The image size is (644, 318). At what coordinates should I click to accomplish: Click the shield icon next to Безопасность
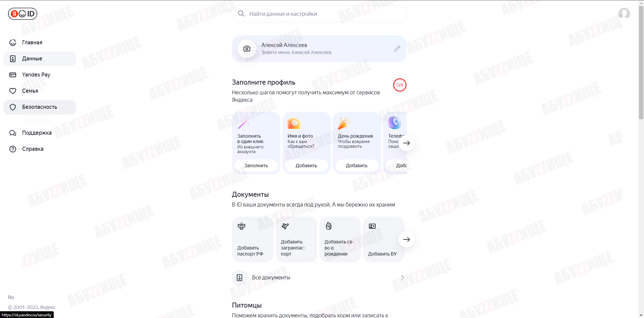13,107
